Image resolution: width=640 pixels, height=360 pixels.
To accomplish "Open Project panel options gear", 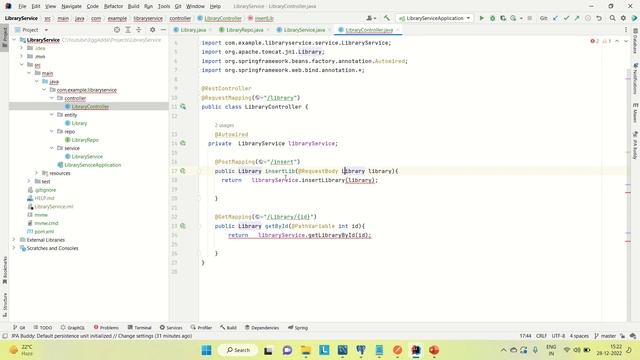I will (x=152, y=30).
